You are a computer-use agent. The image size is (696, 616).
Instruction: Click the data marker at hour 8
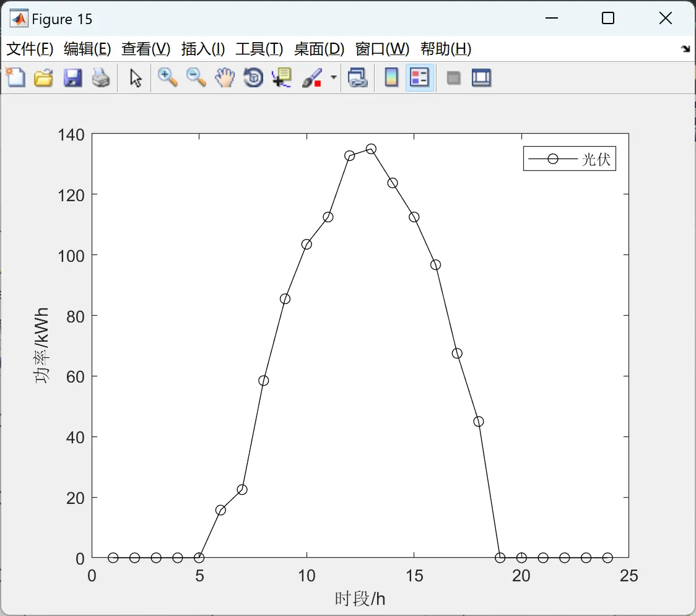pyautogui.click(x=264, y=381)
